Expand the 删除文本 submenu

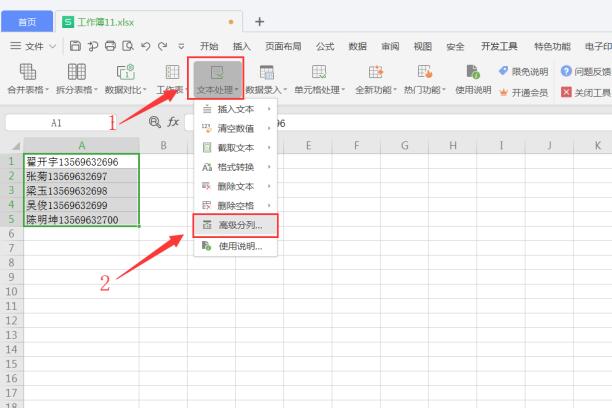pos(269,186)
